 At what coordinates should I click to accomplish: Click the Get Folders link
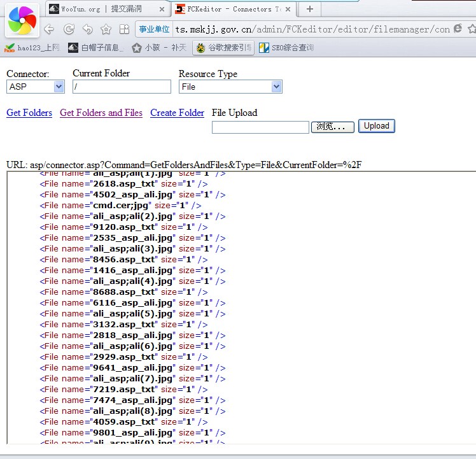click(29, 113)
